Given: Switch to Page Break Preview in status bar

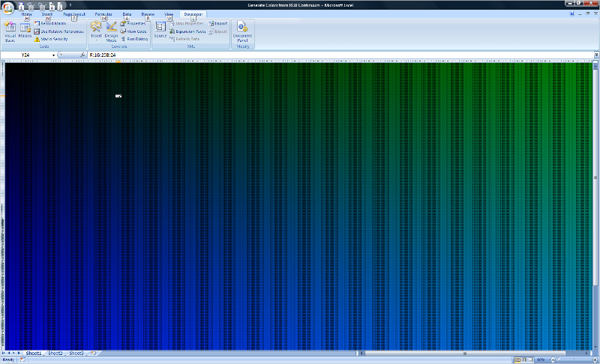Looking at the screenshot, I should point(531,360).
